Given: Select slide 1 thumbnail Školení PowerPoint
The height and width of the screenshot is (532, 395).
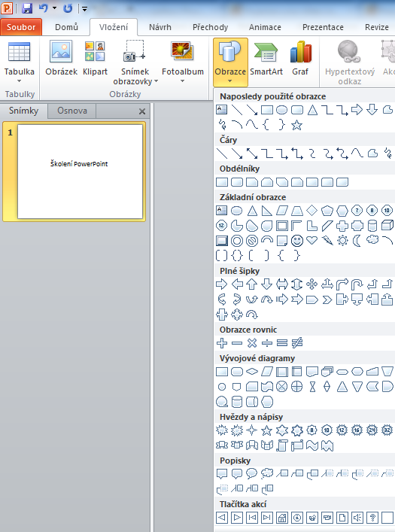Looking at the screenshot, I should (80, 172).
